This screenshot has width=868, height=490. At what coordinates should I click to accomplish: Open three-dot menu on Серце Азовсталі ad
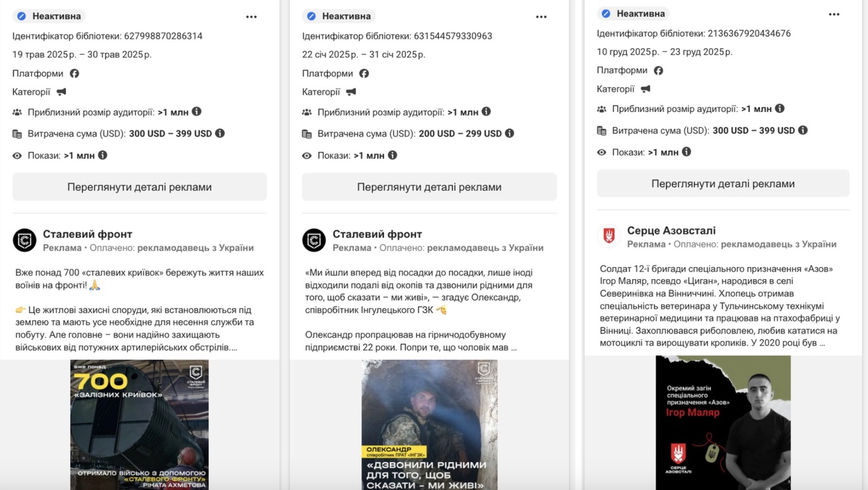point(834,14)
